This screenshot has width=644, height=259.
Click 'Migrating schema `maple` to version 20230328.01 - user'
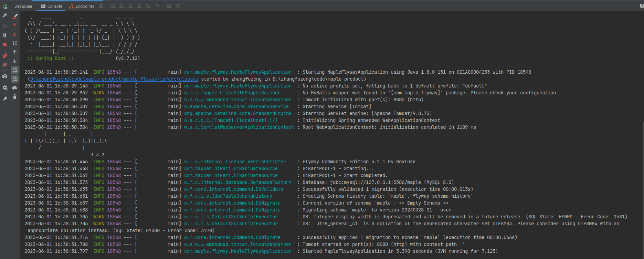click(377, 210)
